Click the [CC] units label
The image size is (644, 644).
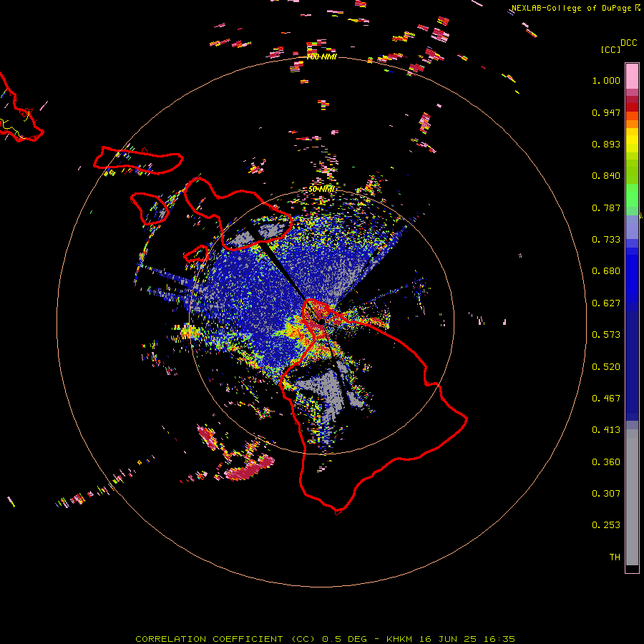tap(610, 49)
